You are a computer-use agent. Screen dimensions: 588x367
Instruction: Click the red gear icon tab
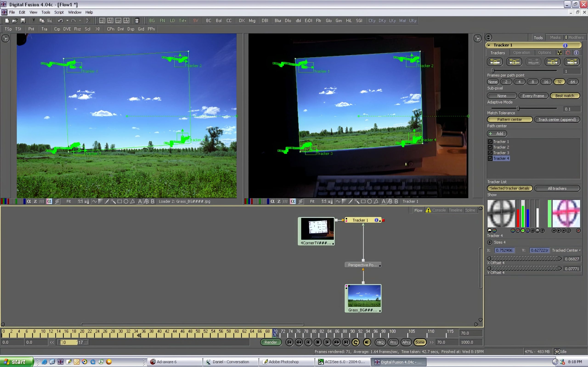[x=568, y=53]
